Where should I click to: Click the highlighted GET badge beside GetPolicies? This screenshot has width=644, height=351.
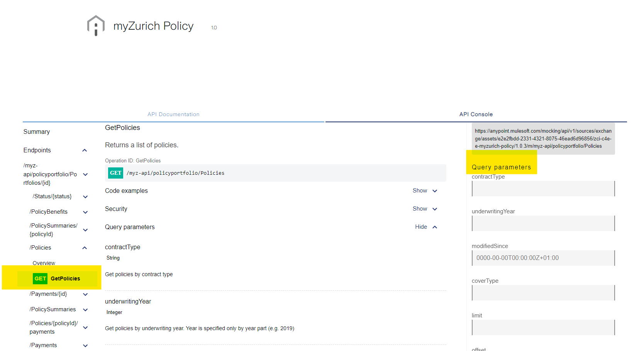(40, 278)
